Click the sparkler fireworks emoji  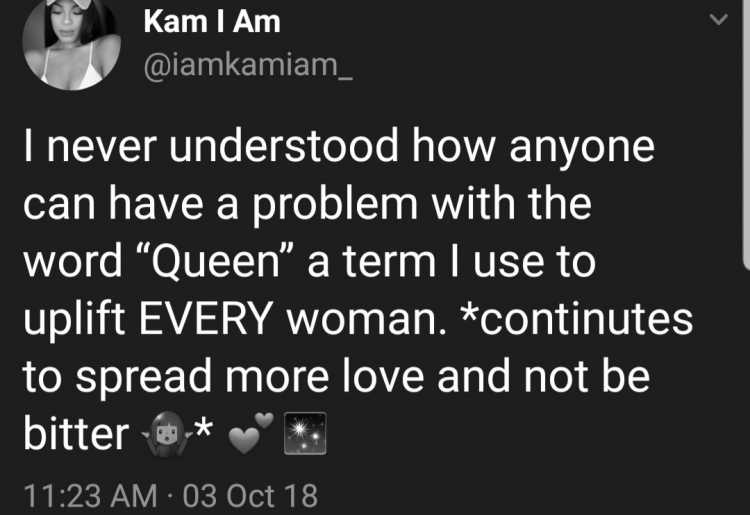305,433
